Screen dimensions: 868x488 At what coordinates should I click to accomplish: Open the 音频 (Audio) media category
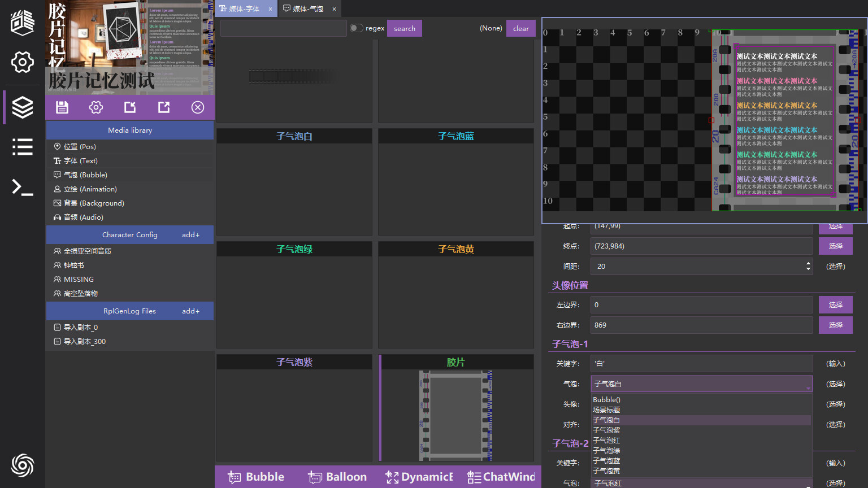[x=83, y=217]
